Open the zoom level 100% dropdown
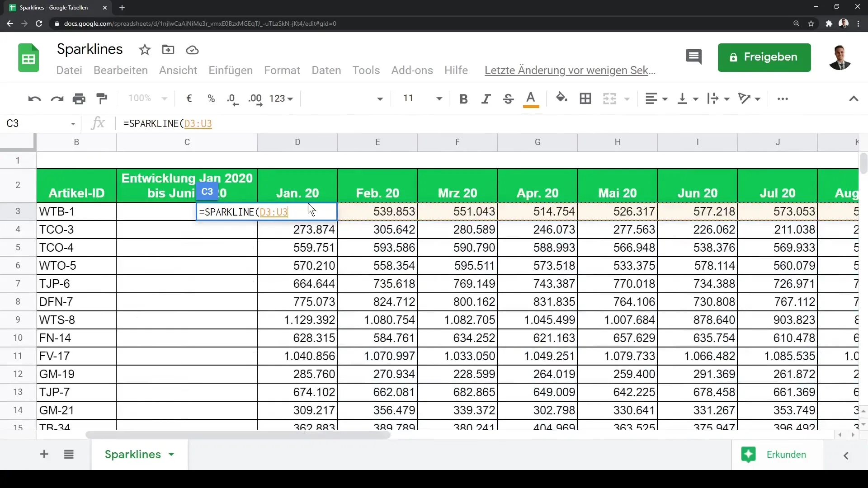Viewport: 868px width, 488px height. point(148,99)
